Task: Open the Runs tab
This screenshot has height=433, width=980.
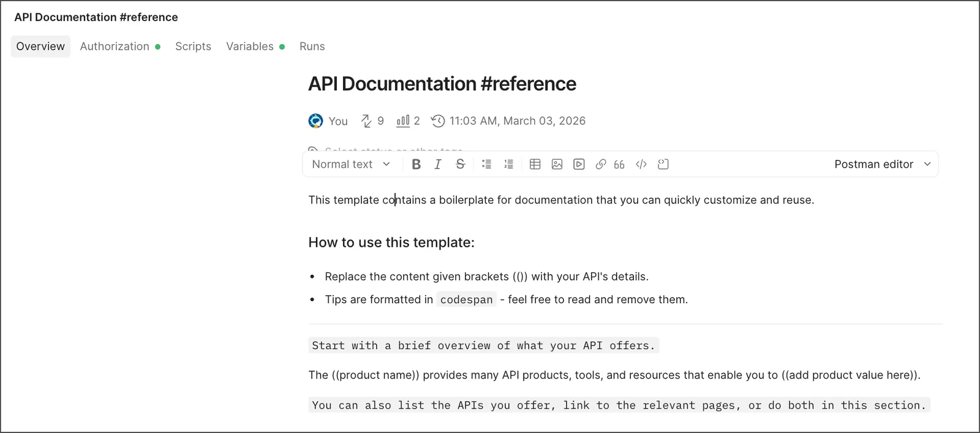Action: click(312, 47)
